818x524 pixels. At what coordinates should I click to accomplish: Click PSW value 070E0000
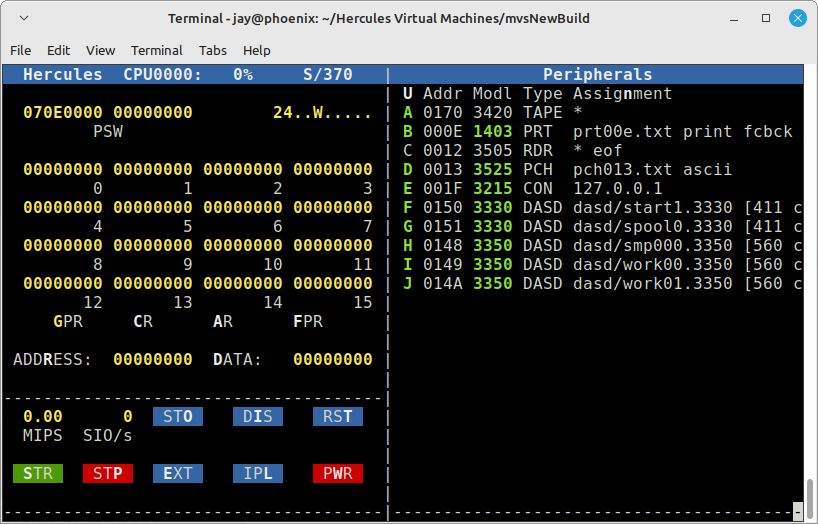click(x=63, y=113)
